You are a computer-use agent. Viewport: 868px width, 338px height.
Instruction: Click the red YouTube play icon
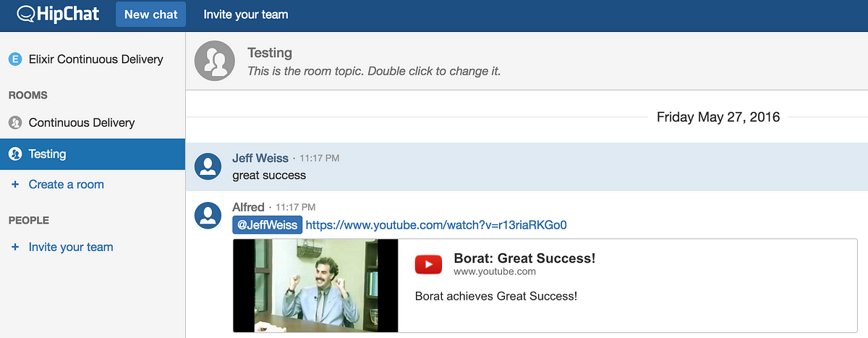point(428,265)
